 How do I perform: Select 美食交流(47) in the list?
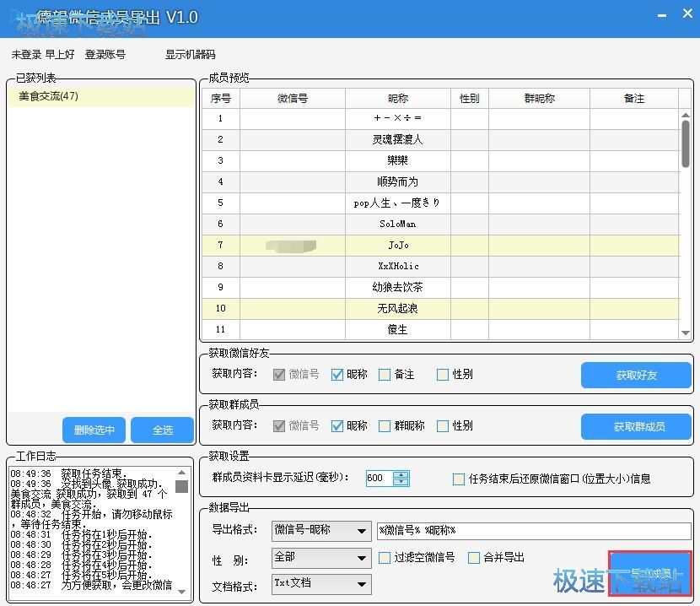pos(49,96)
